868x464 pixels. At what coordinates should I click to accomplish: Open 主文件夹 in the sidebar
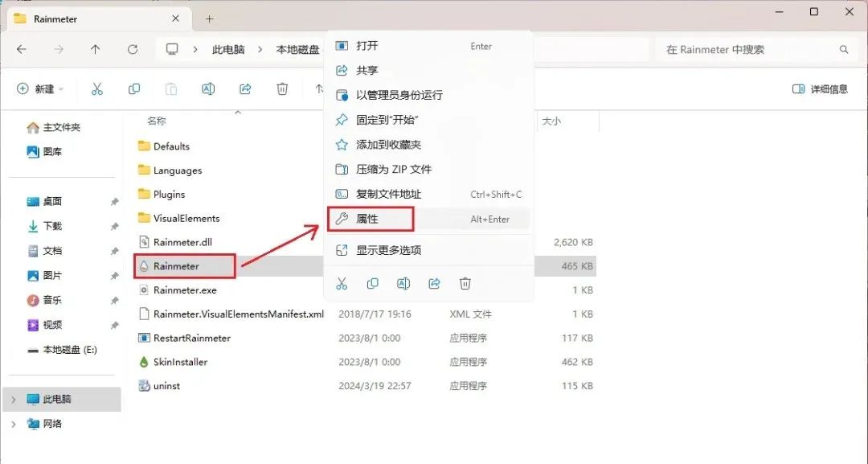click(x=54, y=127)
